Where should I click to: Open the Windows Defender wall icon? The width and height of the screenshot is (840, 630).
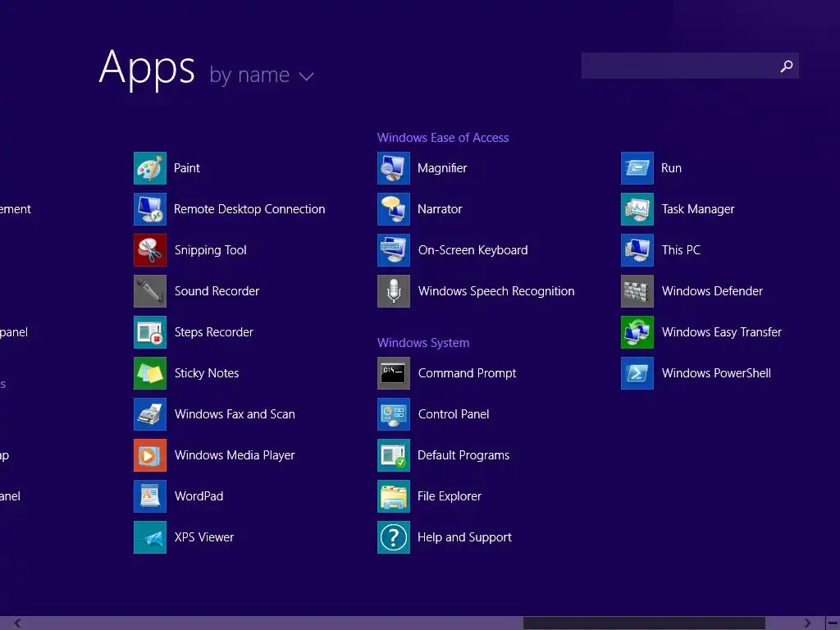coord(637,291)
